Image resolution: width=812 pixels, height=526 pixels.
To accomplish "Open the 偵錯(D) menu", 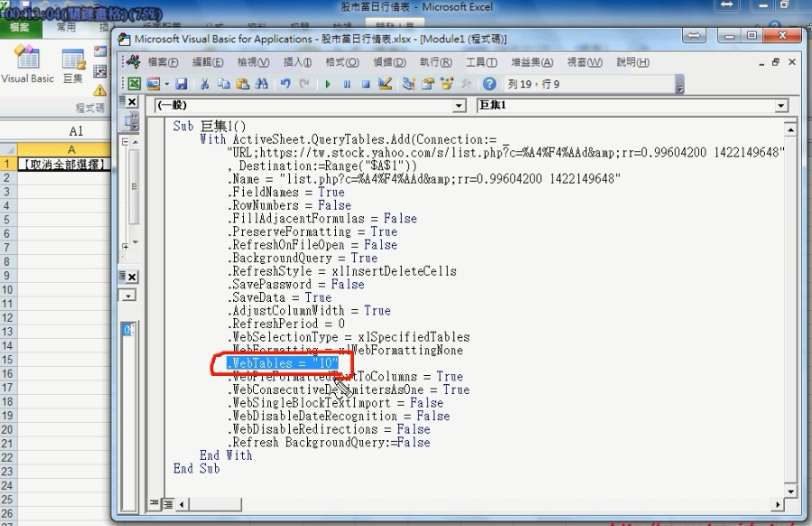I will coord(389,62).
